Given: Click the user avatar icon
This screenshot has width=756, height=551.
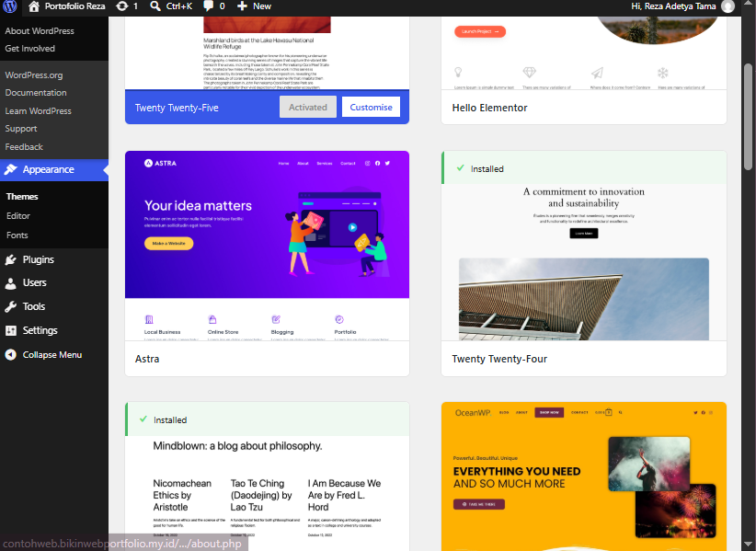Looking at the screenshot, I should 727,6.
